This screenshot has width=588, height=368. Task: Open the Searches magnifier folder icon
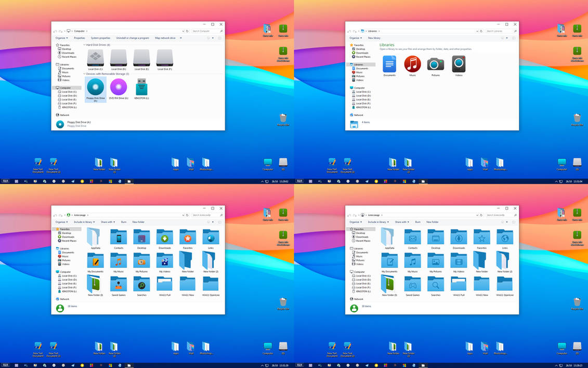click(141, 285)
